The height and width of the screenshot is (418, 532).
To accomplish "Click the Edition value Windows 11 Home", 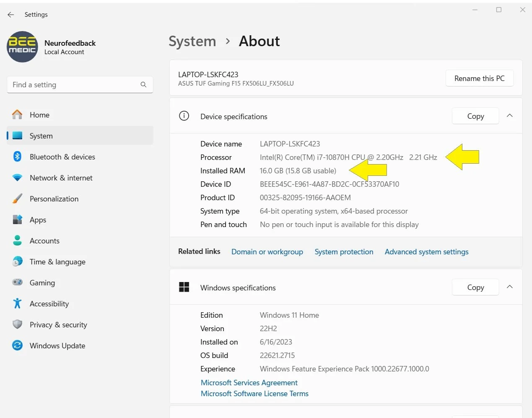I will point(289,315).
